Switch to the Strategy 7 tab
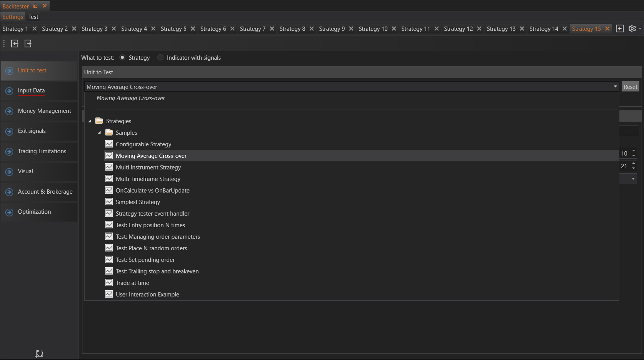The width and height of the screenshot is (644, 360). click(x=252, y=29)
